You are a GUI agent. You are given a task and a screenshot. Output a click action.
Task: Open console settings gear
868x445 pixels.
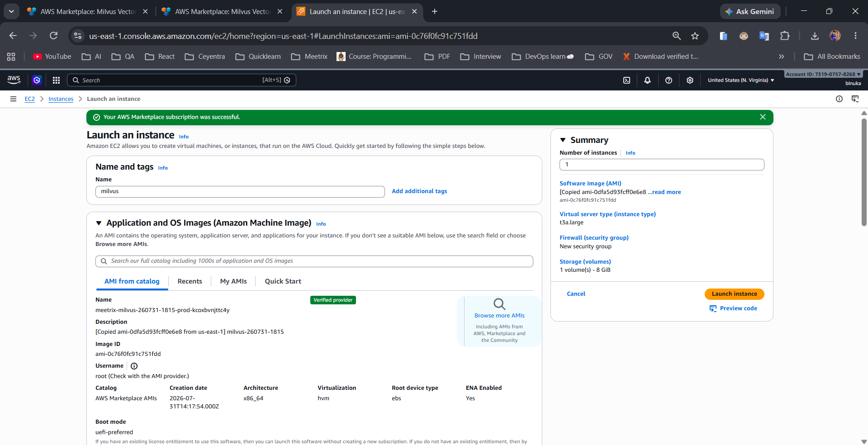pyautogui.click(x=690, y=80)
